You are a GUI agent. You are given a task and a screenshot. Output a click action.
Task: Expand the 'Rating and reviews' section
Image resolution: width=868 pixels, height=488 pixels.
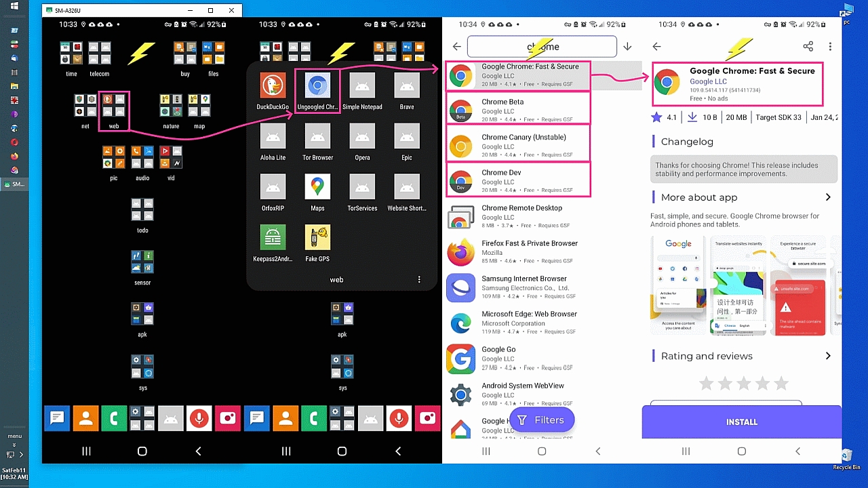[741, 356]
